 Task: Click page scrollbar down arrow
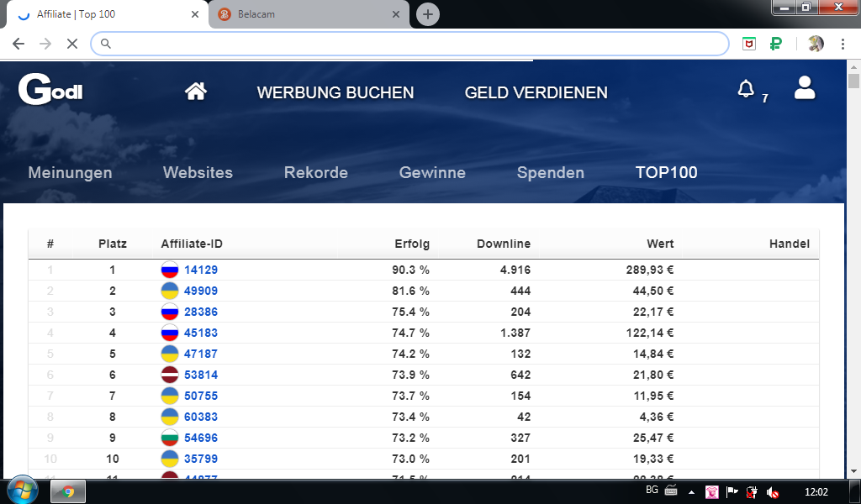(x=853, y=471)
